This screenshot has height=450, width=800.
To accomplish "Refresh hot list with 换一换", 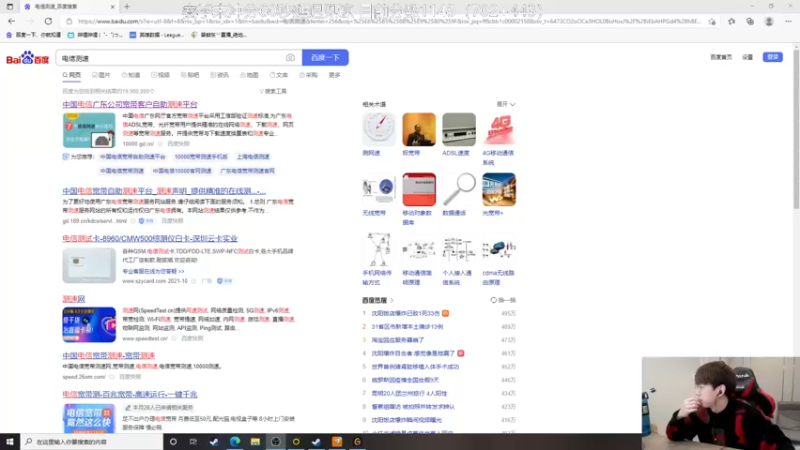I will coord(503,300).
